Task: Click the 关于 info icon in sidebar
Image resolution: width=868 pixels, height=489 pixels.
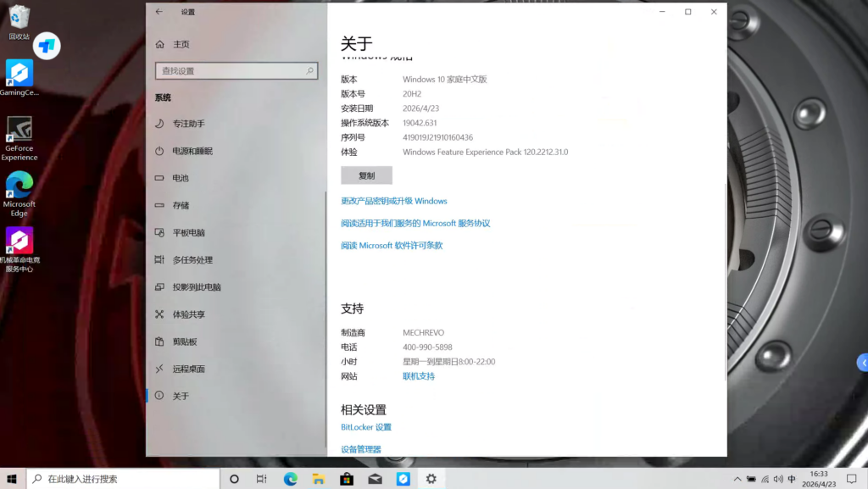Action: click(159, 396)
